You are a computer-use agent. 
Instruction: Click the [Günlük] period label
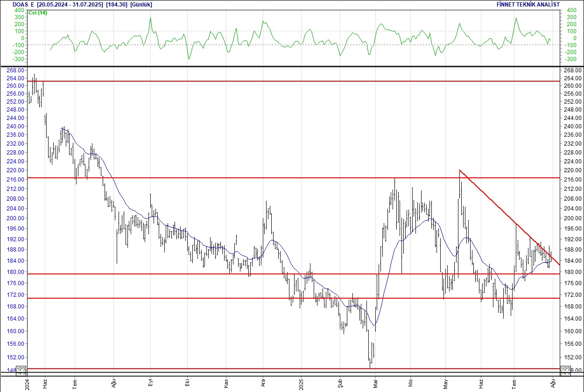pos(141,5)
